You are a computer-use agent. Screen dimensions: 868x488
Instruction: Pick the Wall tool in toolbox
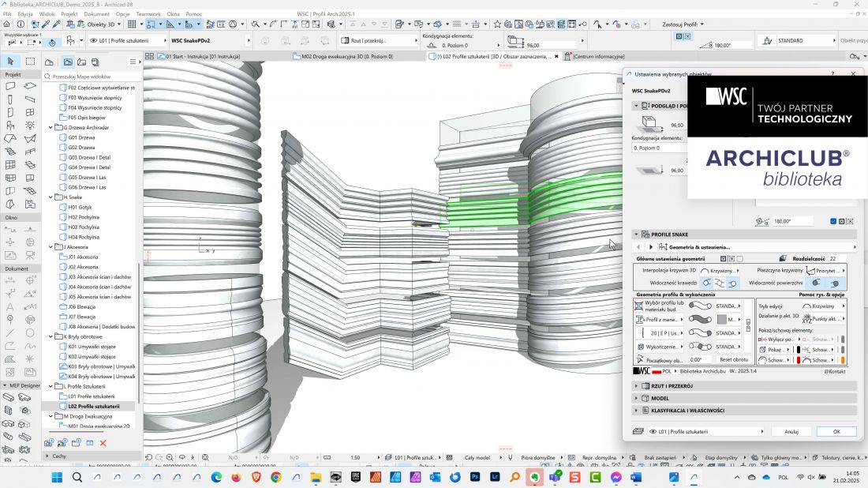coord(10,86)
